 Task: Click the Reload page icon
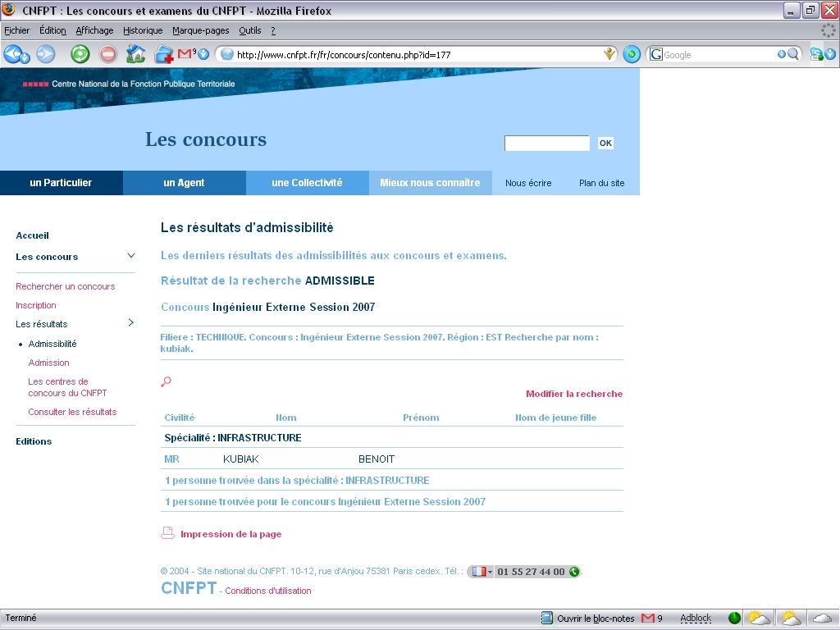point(80,54)
